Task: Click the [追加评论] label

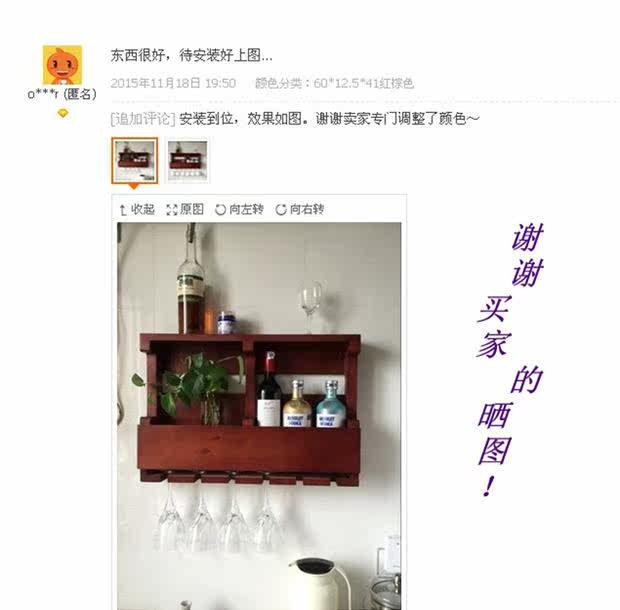Action: point(143,119)
